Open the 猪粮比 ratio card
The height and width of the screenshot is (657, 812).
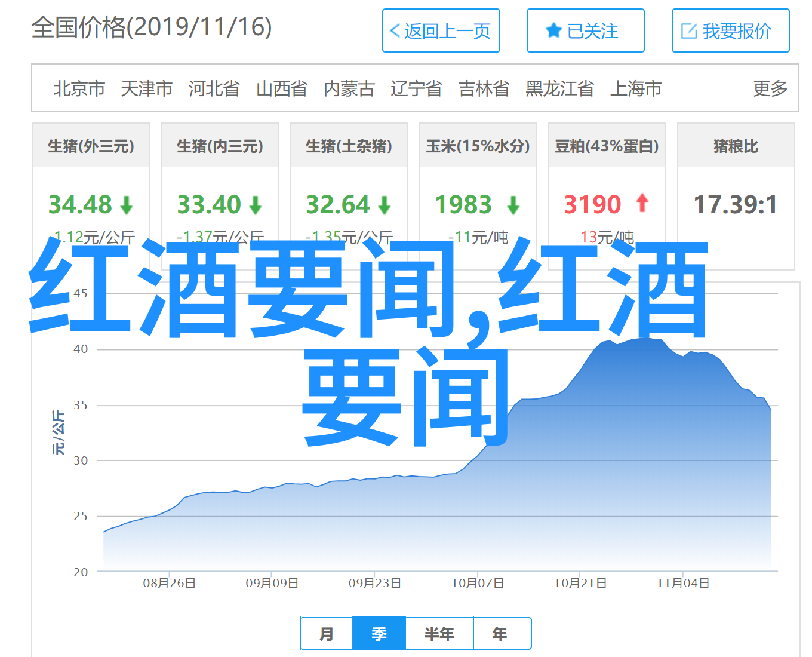[x=736, y=197]
